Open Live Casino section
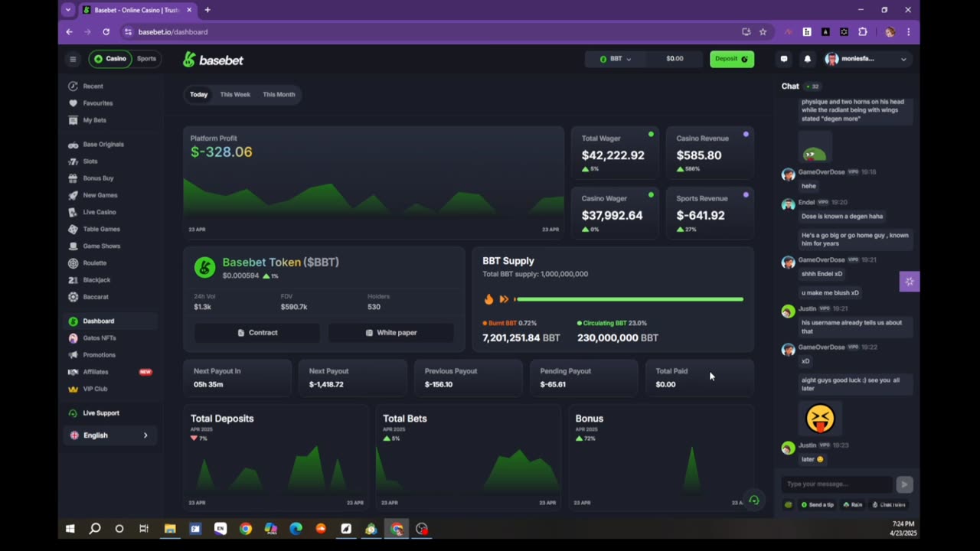980x551 pixels. [100, 212]
